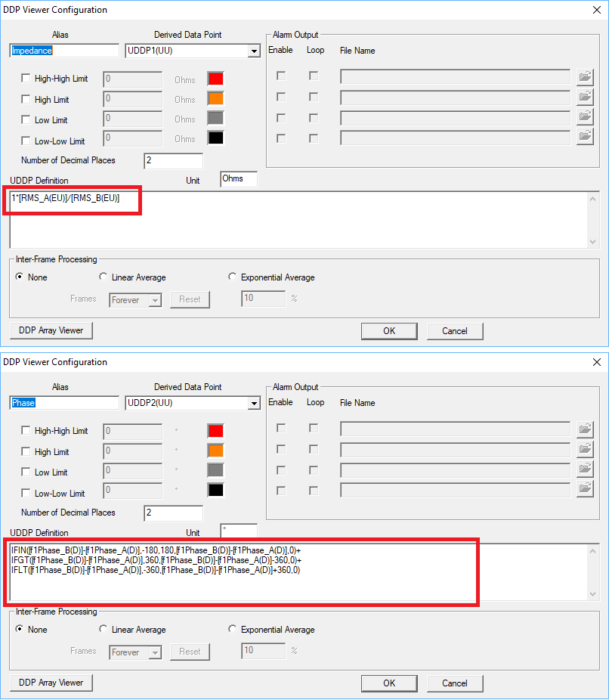Pick red High-High color in Impedance dialog

click(x=215, y=79)
